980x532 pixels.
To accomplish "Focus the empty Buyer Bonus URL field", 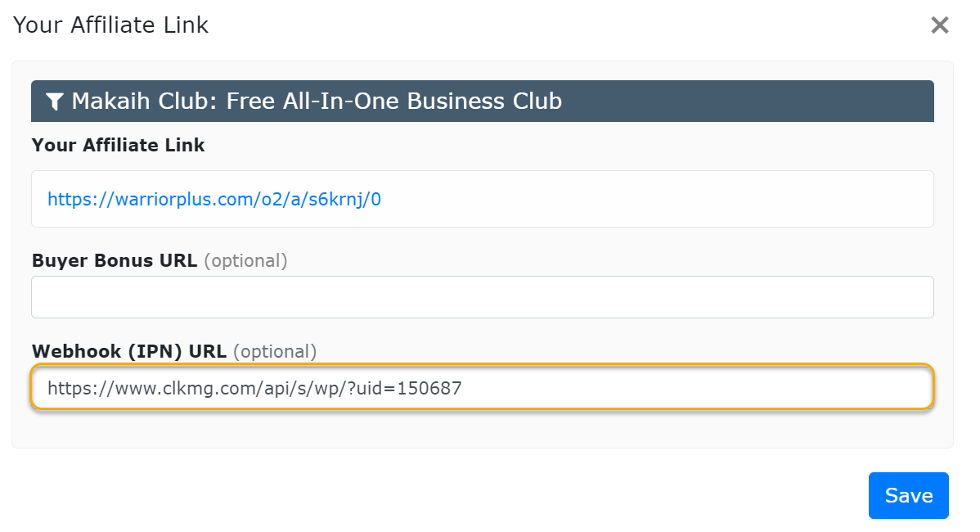I will point(482,297).
